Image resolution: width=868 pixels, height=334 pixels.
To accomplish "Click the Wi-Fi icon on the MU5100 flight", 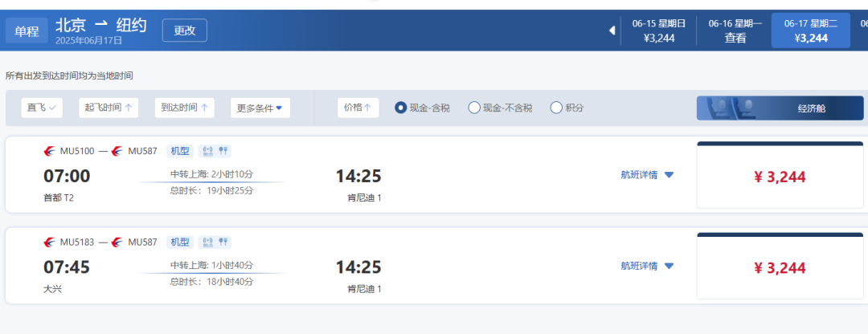I will (x=207, y=151).
